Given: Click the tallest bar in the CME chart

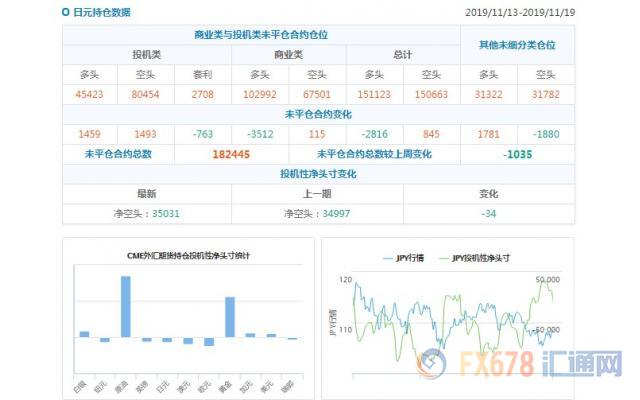Looking at the screenshot, I should click(126, 307).
